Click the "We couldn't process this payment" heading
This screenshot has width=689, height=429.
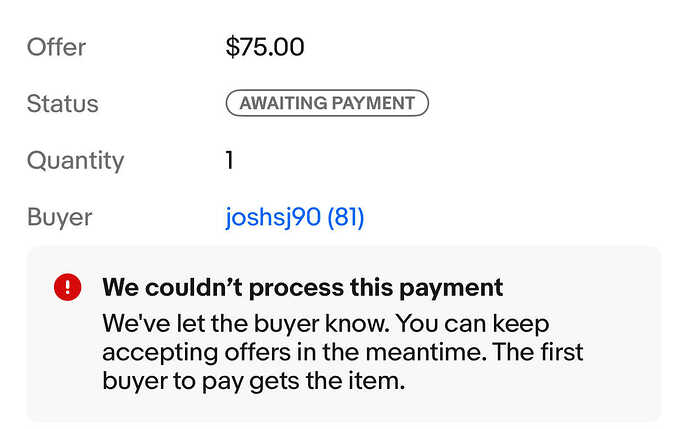302,289
